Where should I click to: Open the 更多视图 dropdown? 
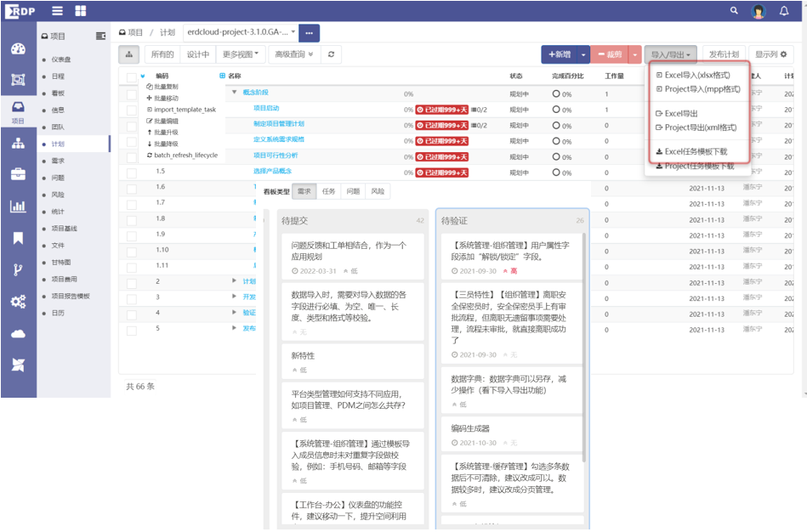(241, 54)
